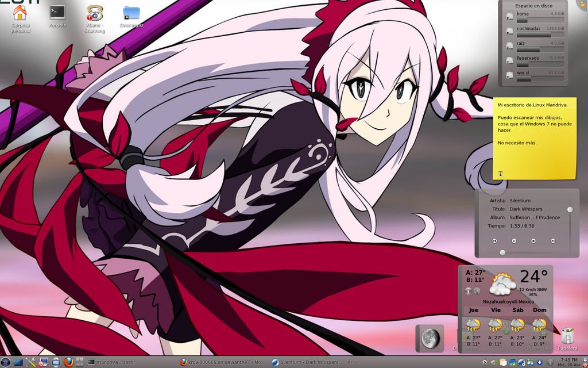Click the current weather cloud-sun icon
Screen dimensions: 588x368
(x=502, y=285)
